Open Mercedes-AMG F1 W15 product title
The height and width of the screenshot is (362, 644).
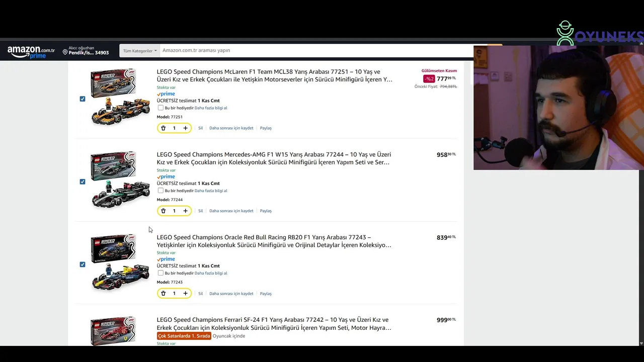pyautogui.click(x=274, y=158)
